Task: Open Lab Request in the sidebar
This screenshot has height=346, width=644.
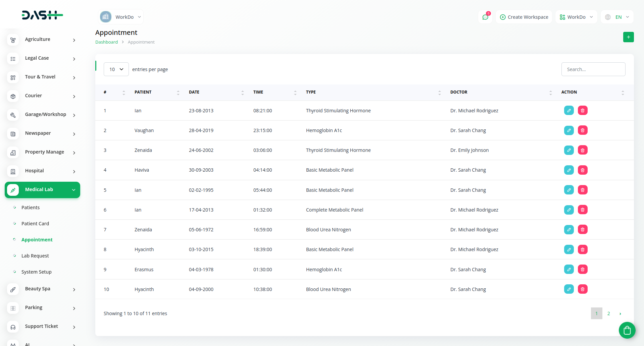Action: click(35, 256)
